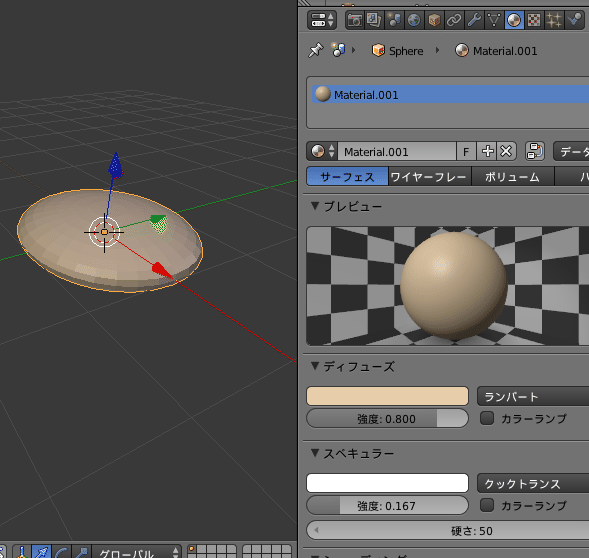Click Material.001 in the breadcrumb path

coord(496,51)
